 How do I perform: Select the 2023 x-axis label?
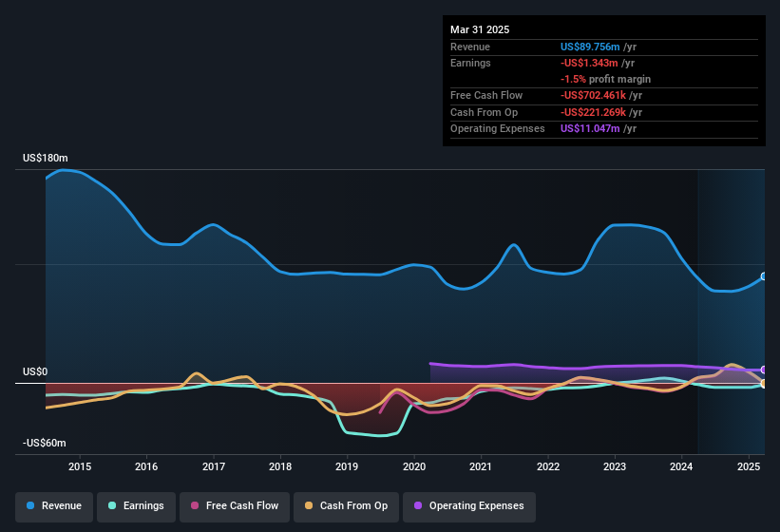[x=615, y=466]
